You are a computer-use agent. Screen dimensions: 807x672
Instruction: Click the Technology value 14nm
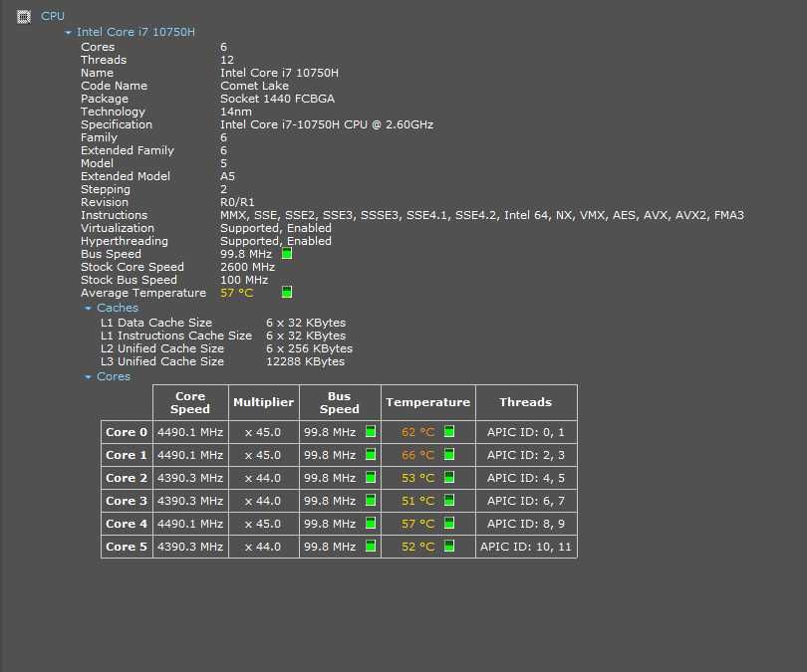pos(236,112)
